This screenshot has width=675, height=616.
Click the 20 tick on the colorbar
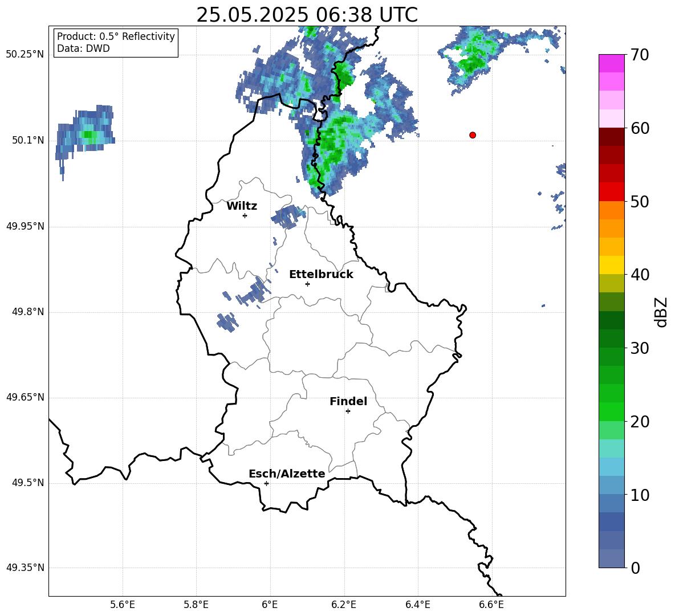[x=640, y=422]
